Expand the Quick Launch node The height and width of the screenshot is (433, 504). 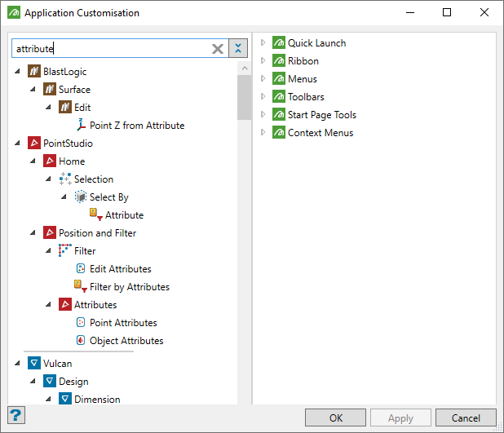(263, 42)
